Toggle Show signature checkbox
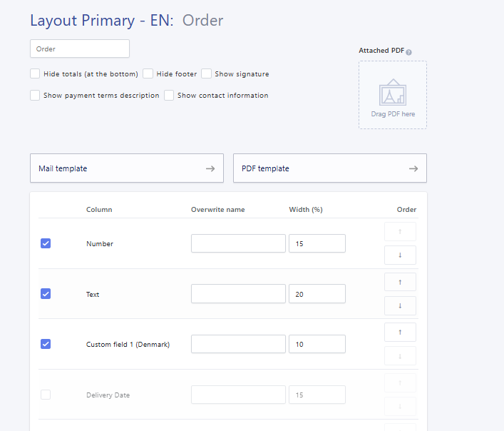Image resolution: width=504 pixels, height=431 pixels. (206, 73)
